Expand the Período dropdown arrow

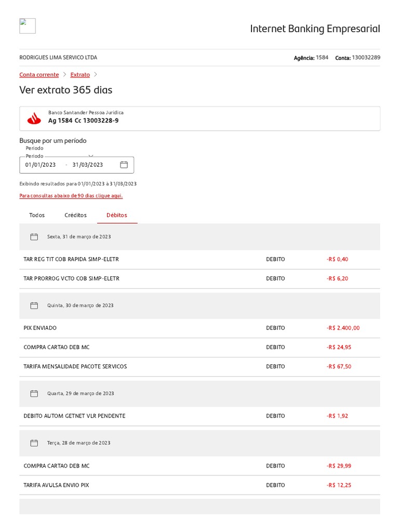click(x=91, y=155)
